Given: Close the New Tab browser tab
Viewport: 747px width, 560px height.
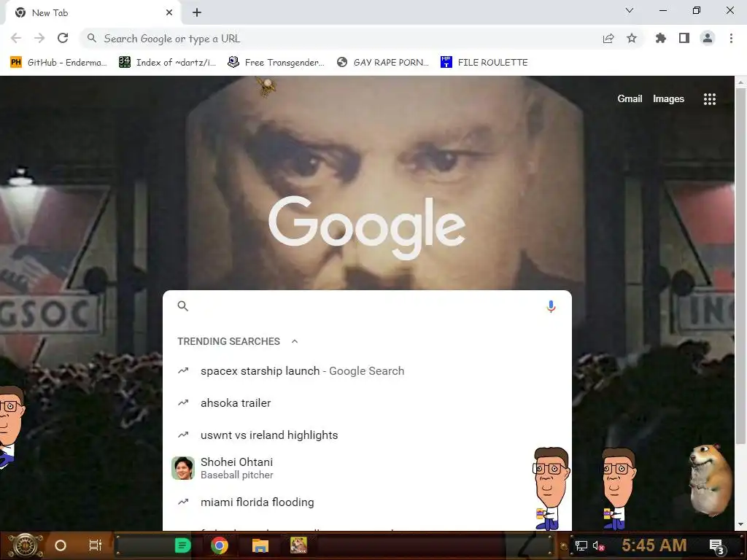Looking at the screenshot, I should coord(169,13).
